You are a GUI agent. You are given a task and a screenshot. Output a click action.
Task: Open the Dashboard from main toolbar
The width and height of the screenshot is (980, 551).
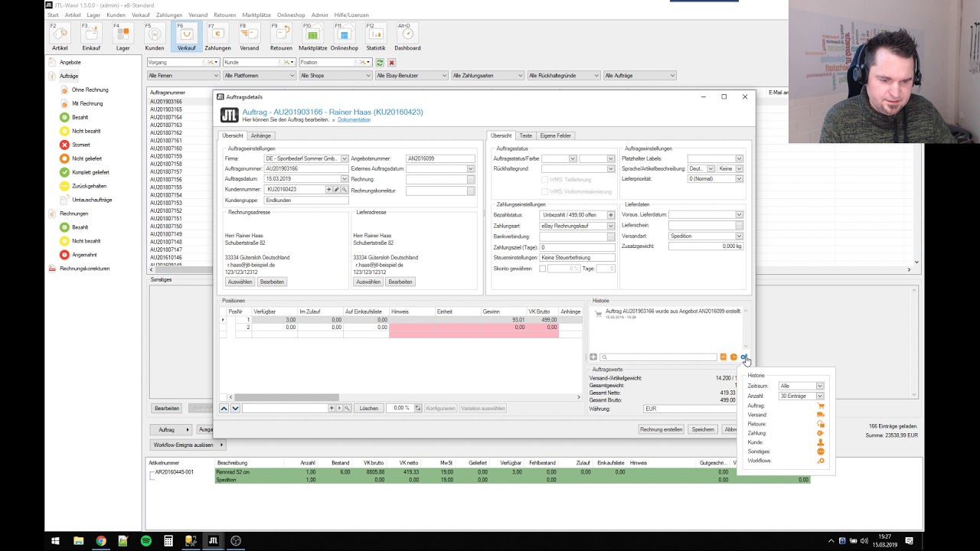tap(407, 37)
